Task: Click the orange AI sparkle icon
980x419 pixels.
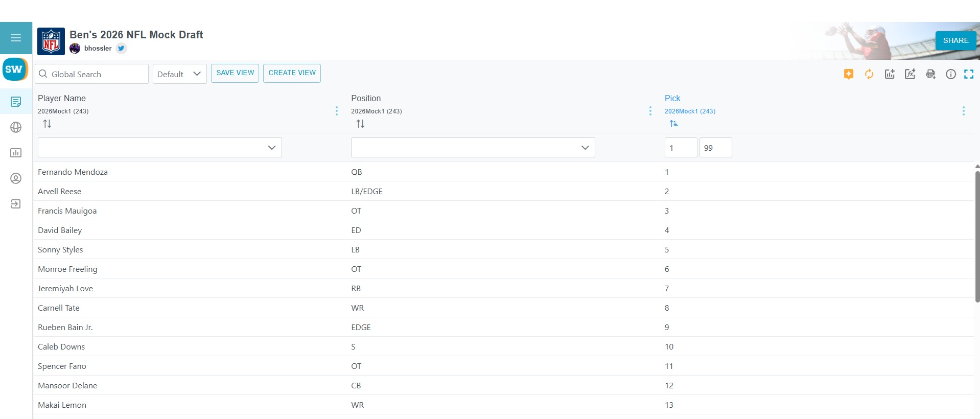Action: tap(848, 74)
